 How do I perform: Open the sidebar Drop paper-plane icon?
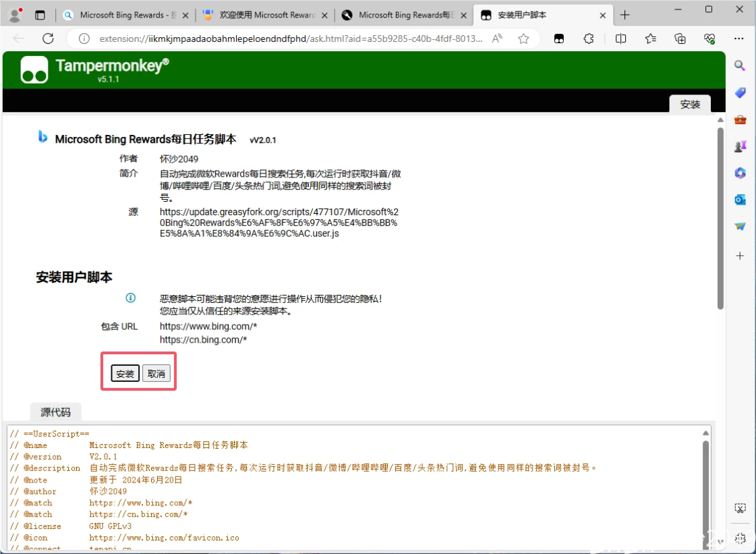[740, 226]
